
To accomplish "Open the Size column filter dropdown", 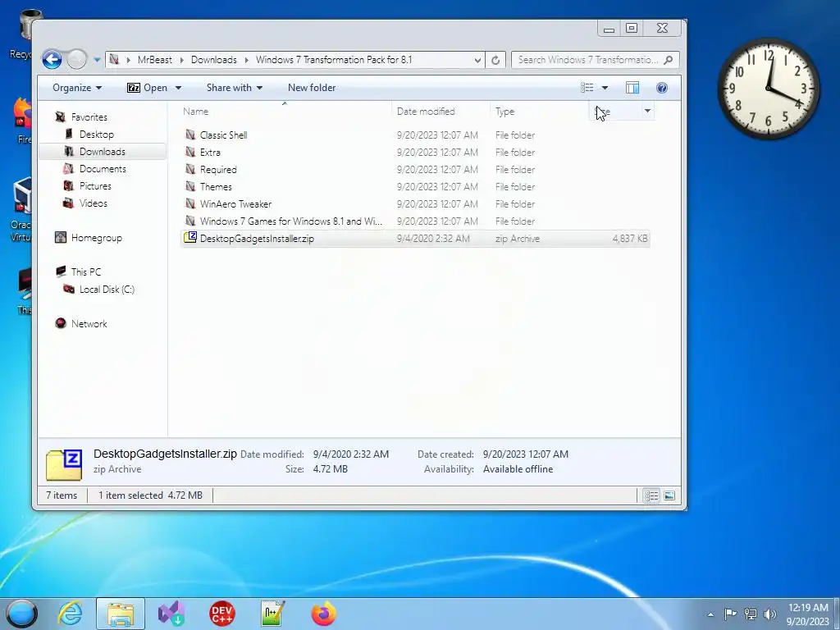I will coord(647,111).
